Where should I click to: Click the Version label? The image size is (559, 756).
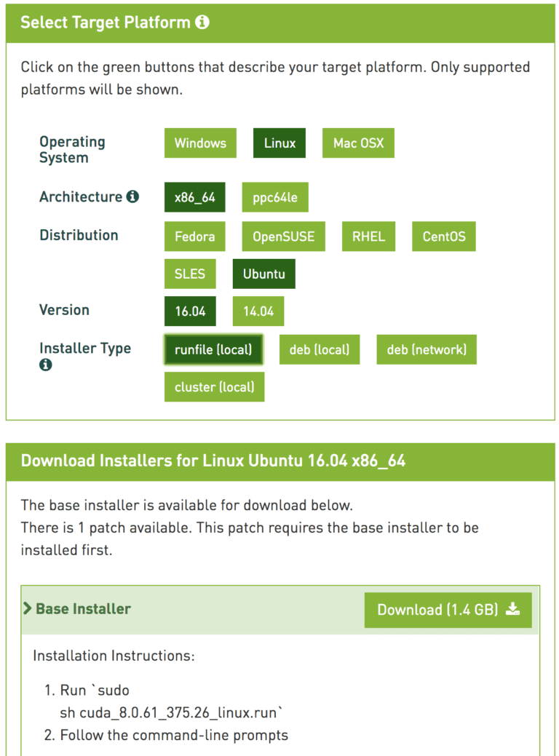point(64,310)
